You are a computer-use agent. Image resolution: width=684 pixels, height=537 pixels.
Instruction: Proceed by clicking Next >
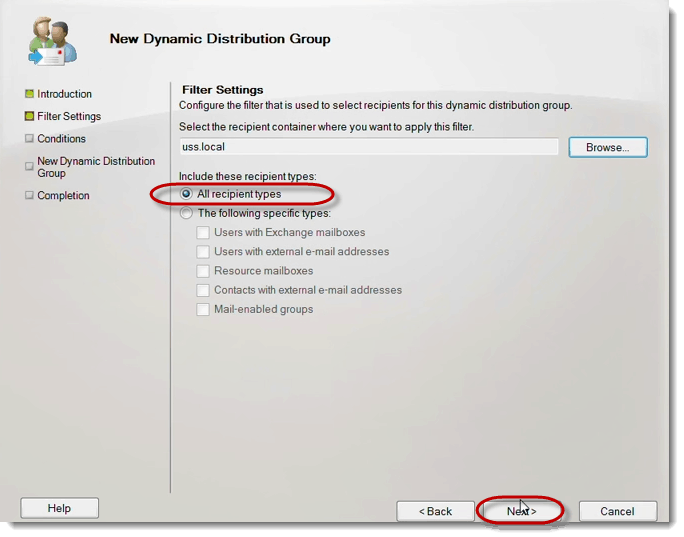point(521,511)
